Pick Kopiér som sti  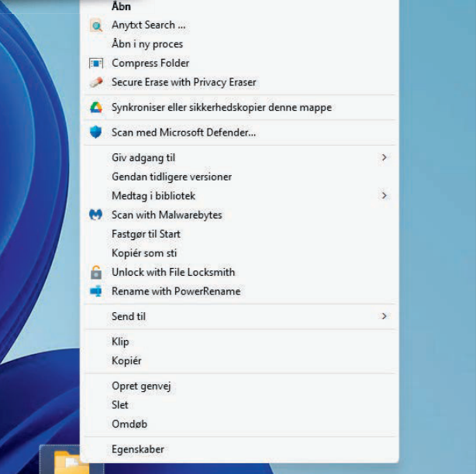[144, 253]
